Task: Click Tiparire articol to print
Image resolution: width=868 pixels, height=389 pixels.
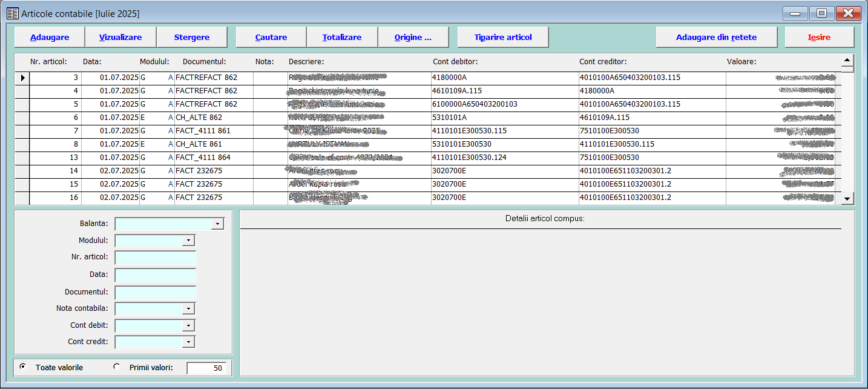Action: pos(503,37)
